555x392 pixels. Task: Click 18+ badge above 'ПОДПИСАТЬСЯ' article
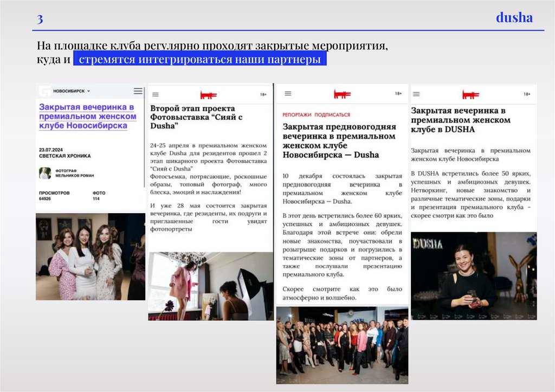point(398,93)
